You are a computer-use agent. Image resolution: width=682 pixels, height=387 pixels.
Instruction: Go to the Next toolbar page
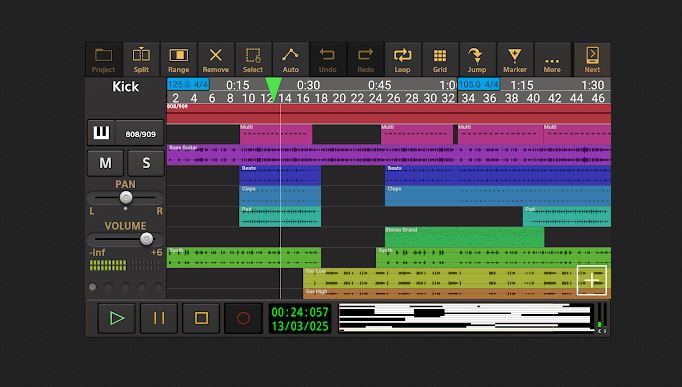pyautogui.click(x=592, y=60)
